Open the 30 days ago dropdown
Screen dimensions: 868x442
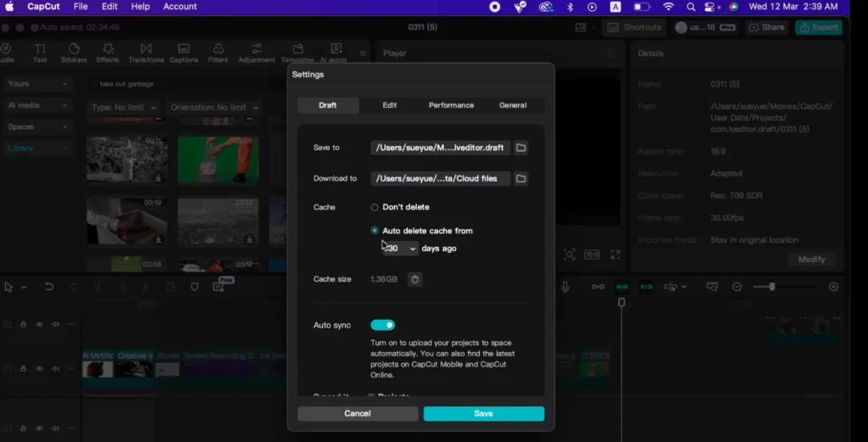400,249
